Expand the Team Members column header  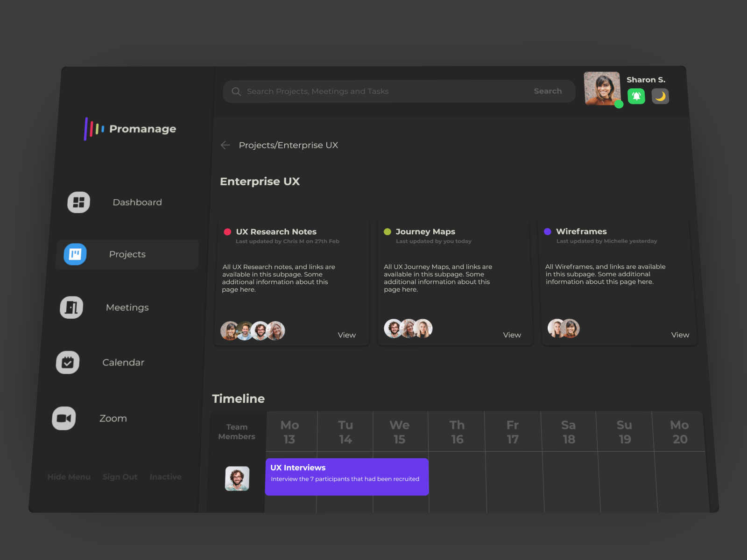[x=237, y=431]
